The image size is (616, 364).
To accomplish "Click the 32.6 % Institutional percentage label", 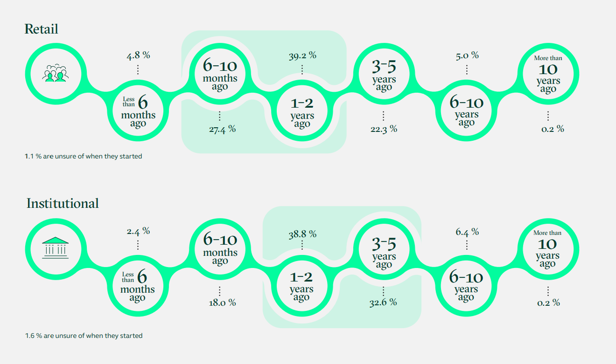I will (x=383, y=302).
